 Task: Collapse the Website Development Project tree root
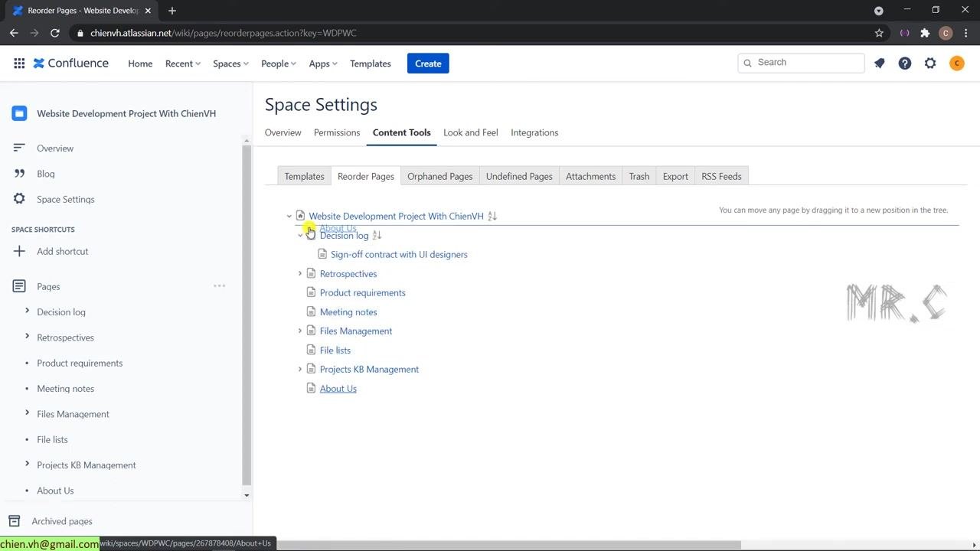click(289, 217)
